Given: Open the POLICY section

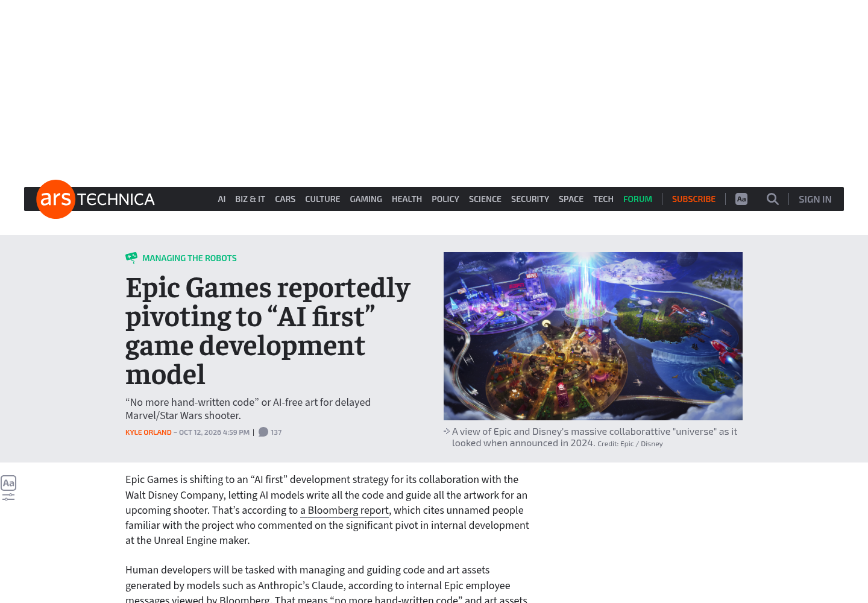Looking at the screenshot, I should 445,199.
